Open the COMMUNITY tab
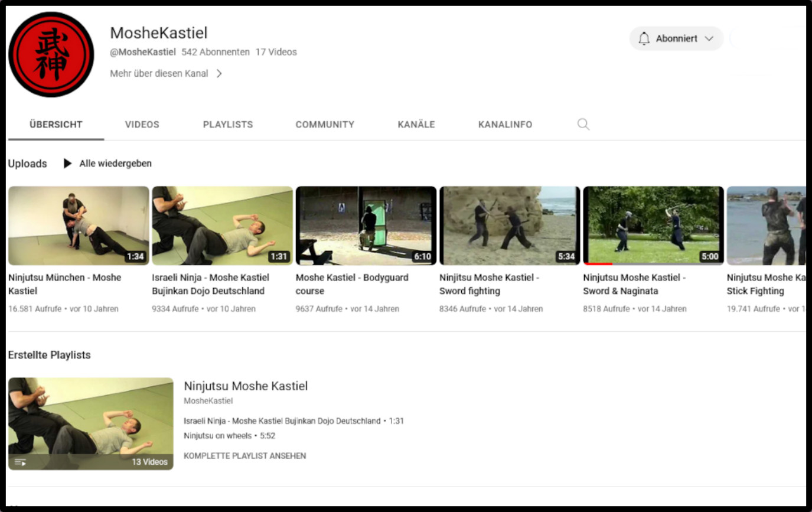Viewport: 812px width, 512px height. coord(325,125)
